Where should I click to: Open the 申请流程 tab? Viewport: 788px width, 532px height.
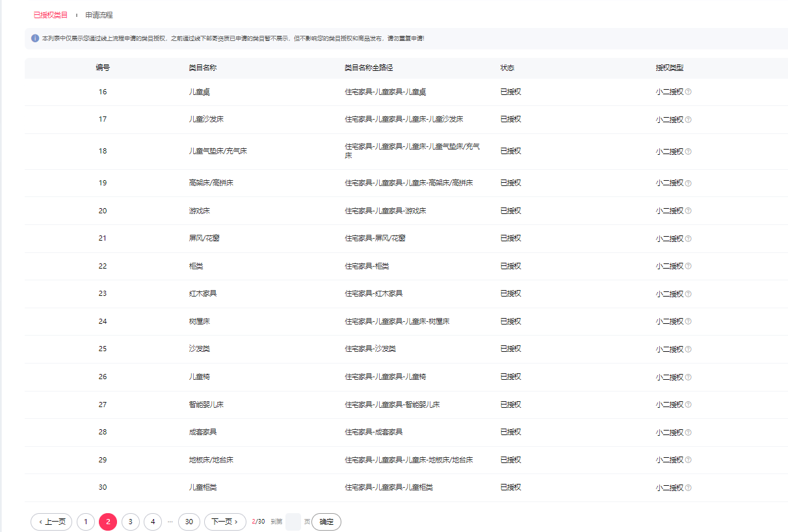[99, 15]
